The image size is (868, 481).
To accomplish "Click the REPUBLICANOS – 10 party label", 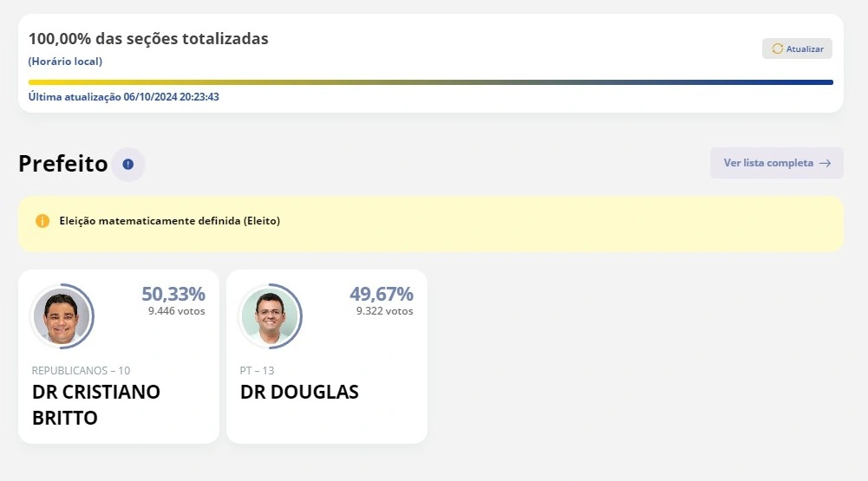I will coord(82,371).
